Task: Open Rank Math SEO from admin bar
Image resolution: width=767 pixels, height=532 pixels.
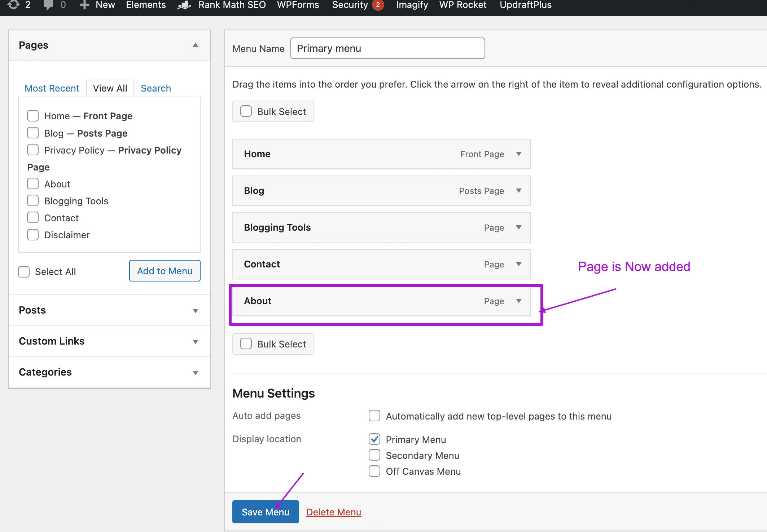Action: [232, 5]
